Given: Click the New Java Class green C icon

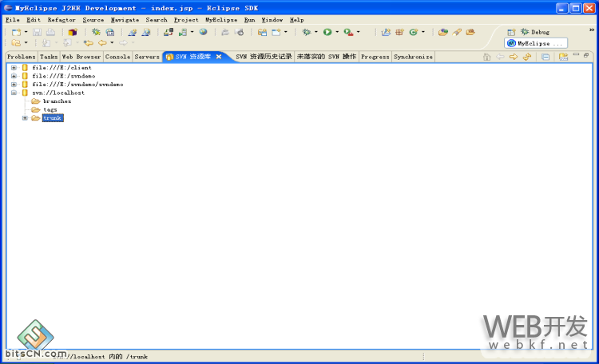Looking at the screenshot, I should click(x=414, y=33).
